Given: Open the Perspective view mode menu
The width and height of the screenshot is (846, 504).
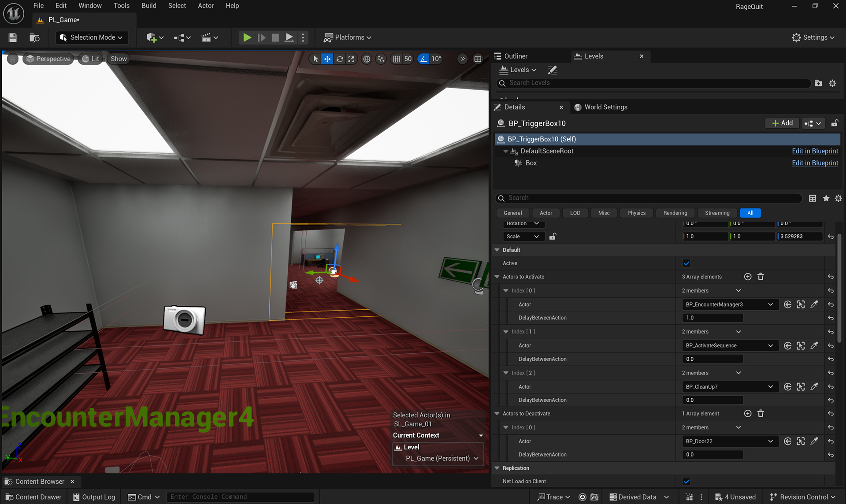Looking at the screenshot, I should (x=48, y=59).
